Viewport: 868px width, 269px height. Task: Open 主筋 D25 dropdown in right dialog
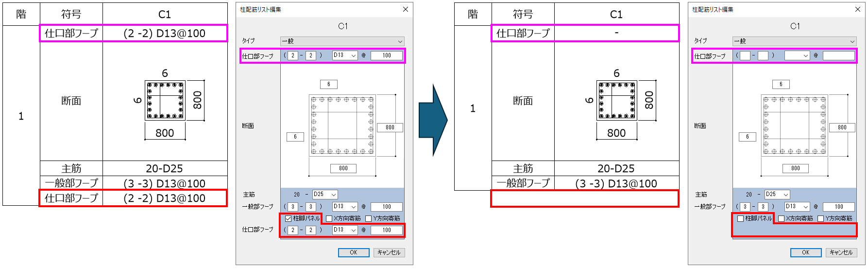click(777, 194)
